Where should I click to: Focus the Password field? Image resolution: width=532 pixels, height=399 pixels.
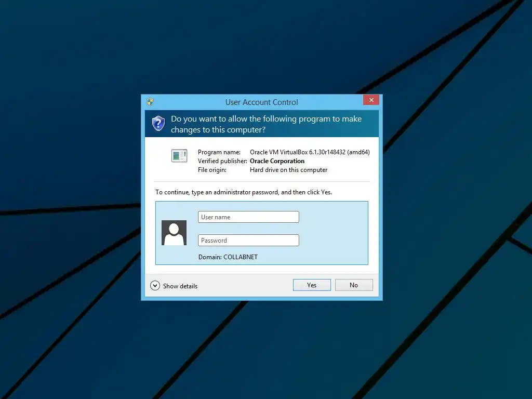[x=248, y=240]
